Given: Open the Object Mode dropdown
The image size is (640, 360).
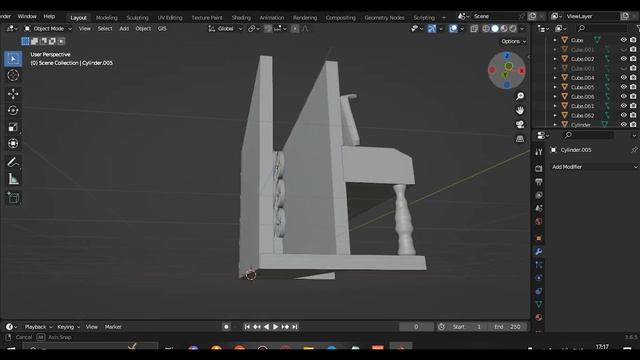Looking at the screenshot, I should coord(48,29).
